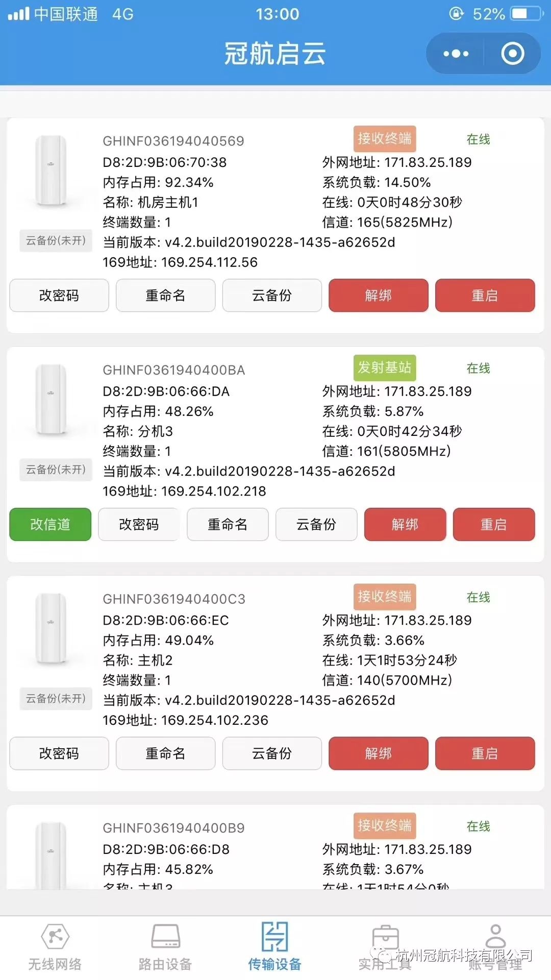Image resolution: width=551 pixels, height=980 pixels.
Task: Click 云备份 button for 主机2
Action: click(272, 753)
